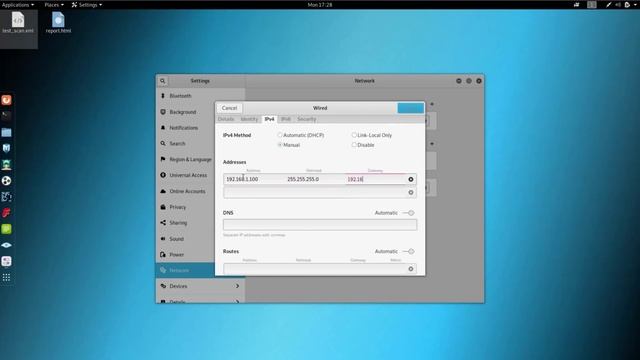Open the blue eye icon in dock
The width and height of the screenshot is (640, 360).
[x=6, y=245]
